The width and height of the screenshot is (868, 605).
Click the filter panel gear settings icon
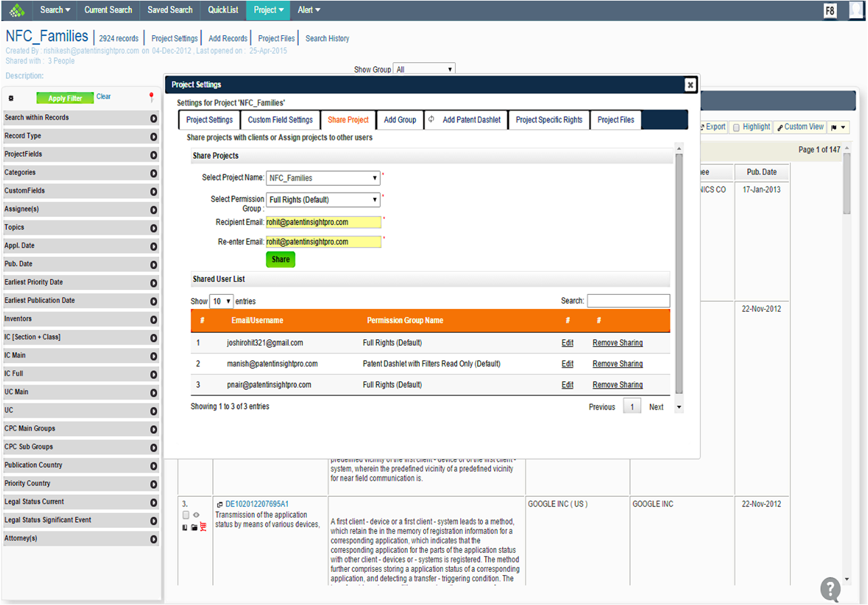(11, 99)
